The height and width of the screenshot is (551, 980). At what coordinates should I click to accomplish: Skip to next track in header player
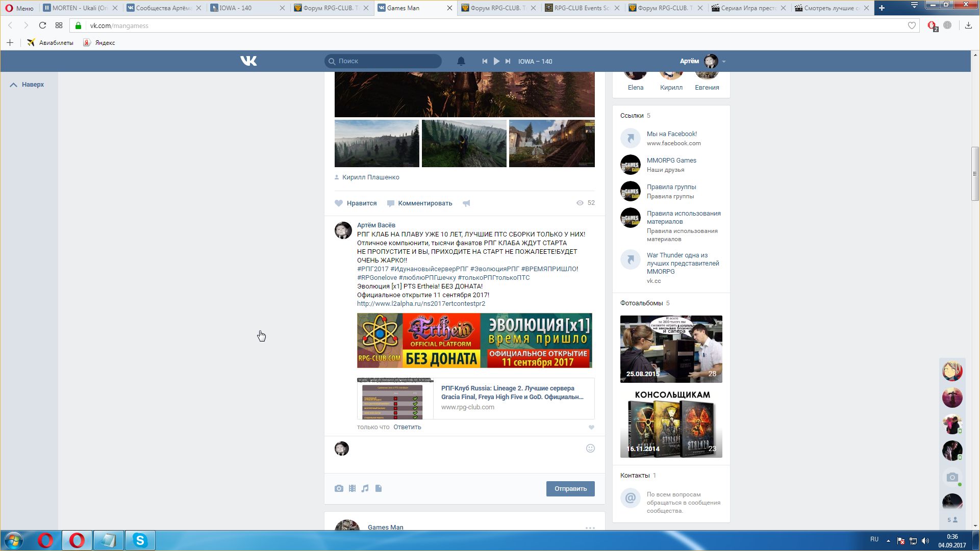point(508,61)
